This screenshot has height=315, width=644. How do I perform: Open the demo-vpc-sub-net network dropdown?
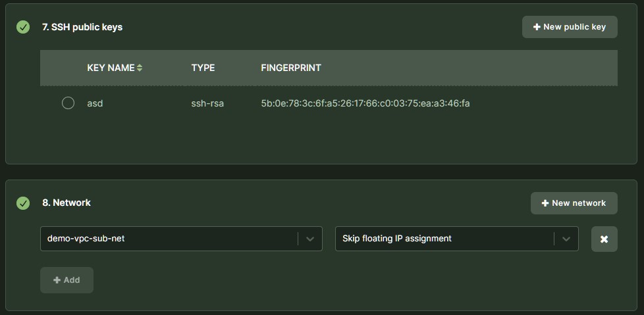click(171, 239)
